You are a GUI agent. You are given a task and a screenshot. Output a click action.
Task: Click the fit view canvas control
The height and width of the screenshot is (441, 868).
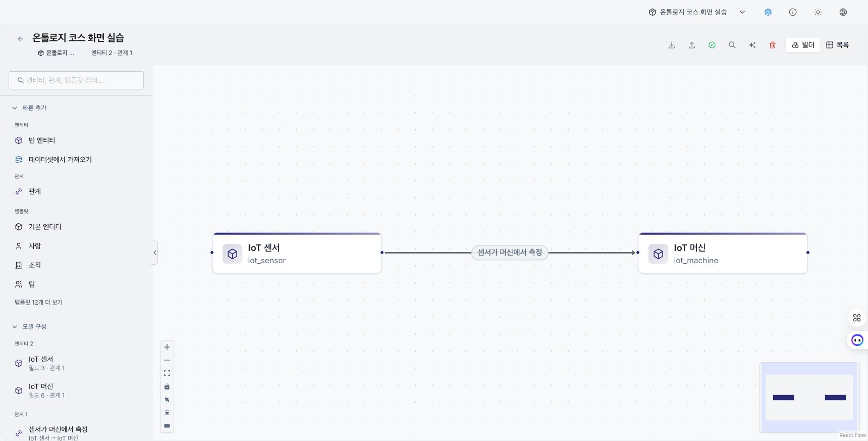(167, 373)
